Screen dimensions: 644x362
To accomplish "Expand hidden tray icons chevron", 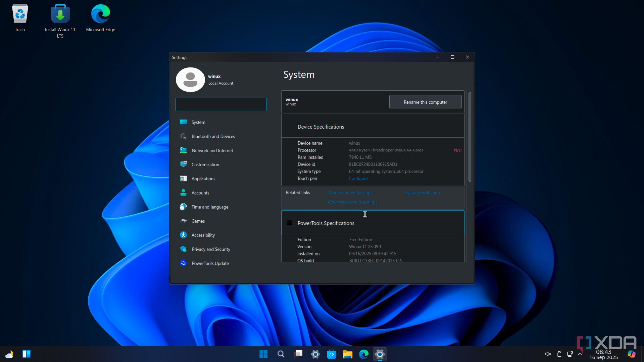I will [580, 354].
